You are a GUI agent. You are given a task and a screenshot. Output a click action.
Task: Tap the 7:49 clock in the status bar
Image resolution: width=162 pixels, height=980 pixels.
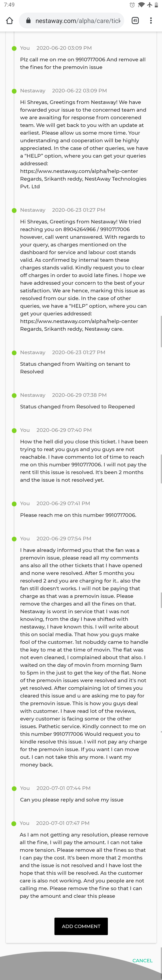coord(9,5)
